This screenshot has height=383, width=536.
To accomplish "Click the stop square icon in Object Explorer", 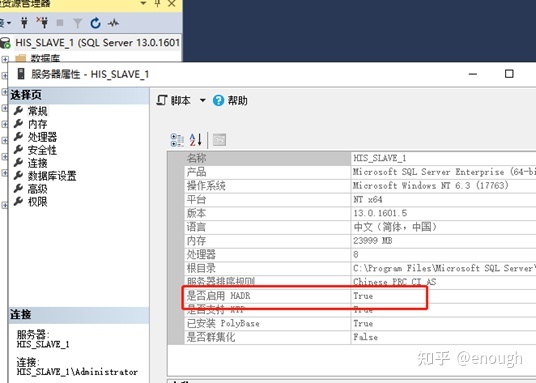I will 60,23.
